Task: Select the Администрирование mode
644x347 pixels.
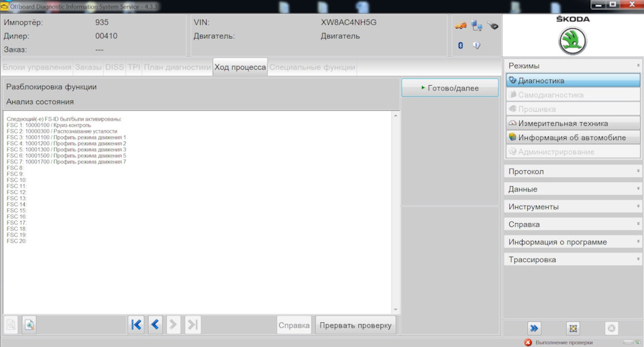Action: point(573,152)
